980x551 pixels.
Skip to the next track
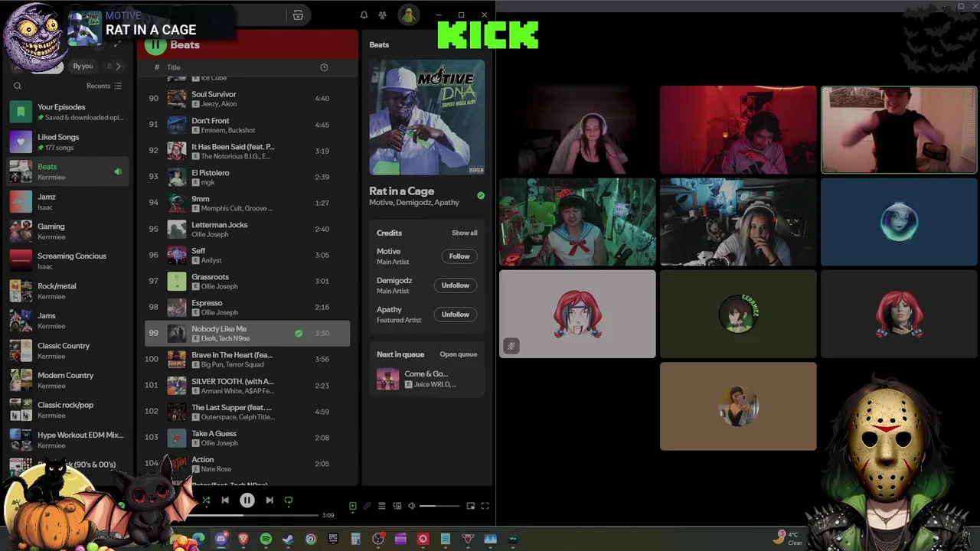(x=269, y=500)
